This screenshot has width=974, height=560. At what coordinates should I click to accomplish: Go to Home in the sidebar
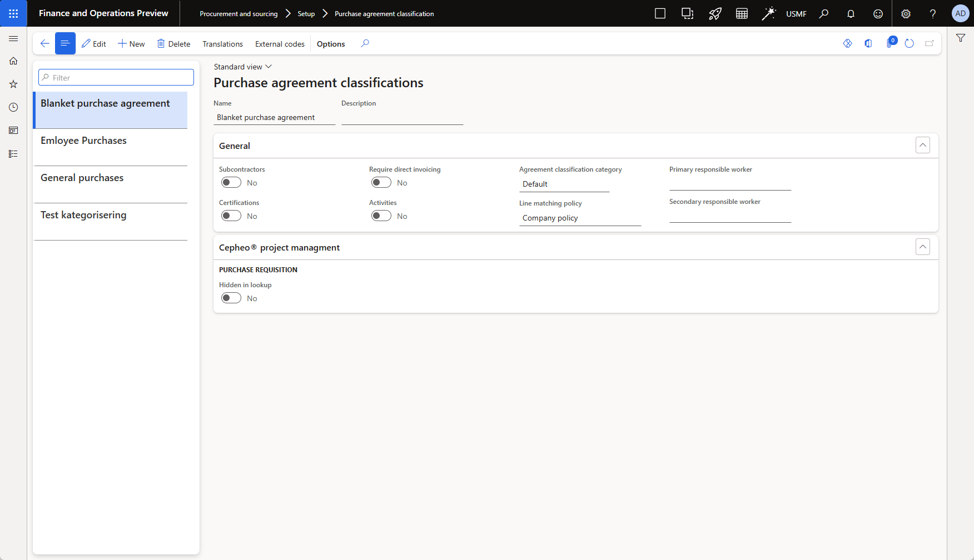(13, 61)
